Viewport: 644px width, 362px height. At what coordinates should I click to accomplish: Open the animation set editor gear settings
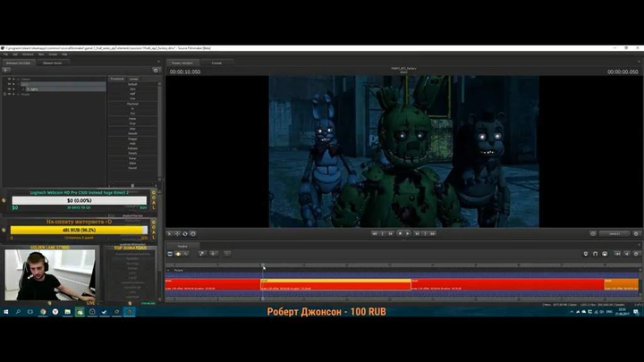click(x=156, y=71)
